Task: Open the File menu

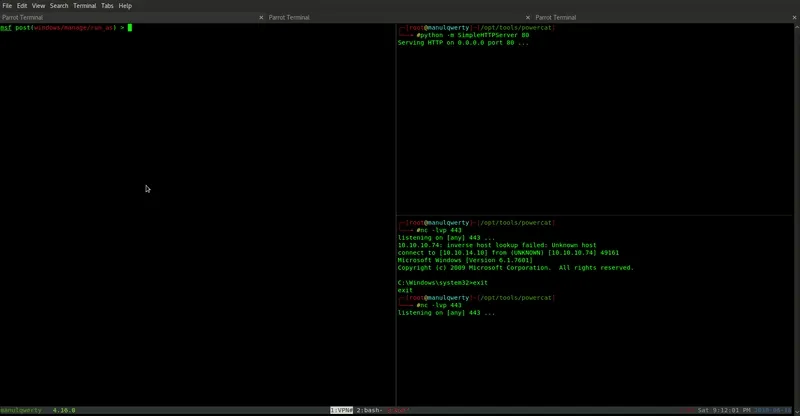Action: (7, 6)
